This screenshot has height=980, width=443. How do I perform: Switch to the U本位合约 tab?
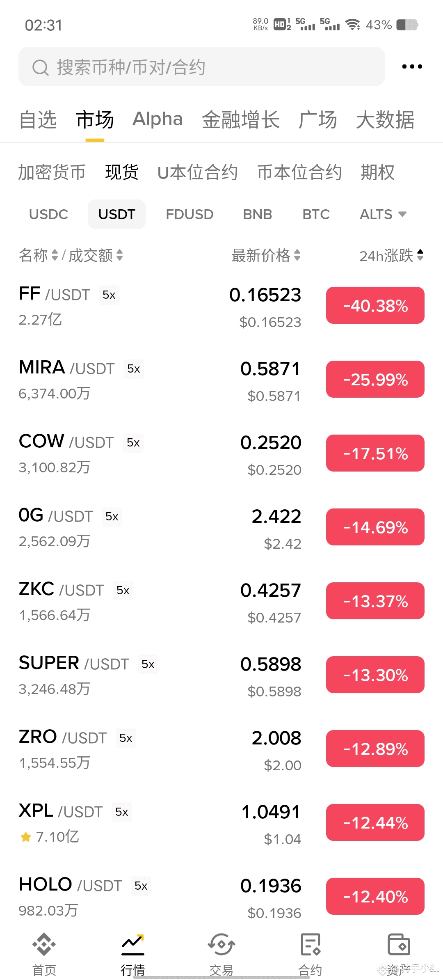pyautogui.click(x=197, y=172)
